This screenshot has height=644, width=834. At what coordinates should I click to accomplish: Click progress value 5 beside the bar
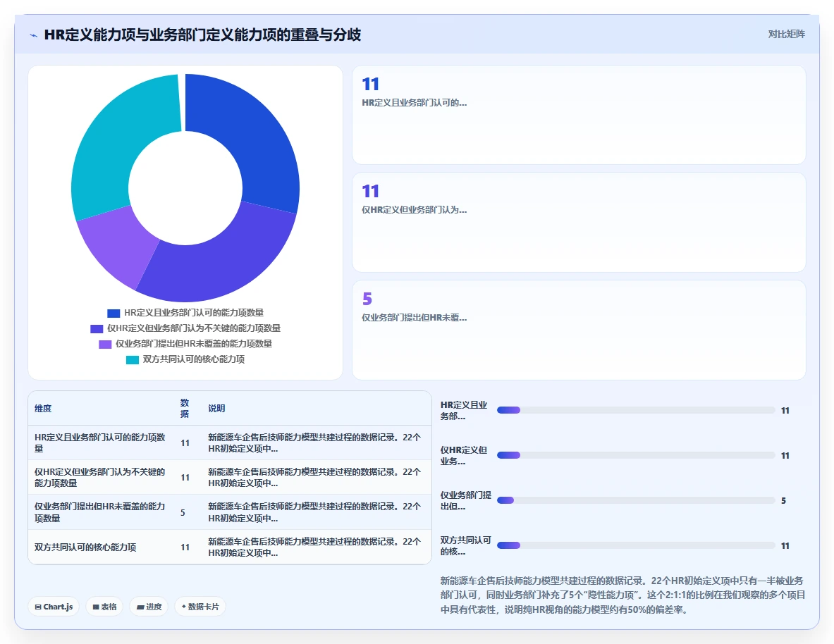pos(783,500)
